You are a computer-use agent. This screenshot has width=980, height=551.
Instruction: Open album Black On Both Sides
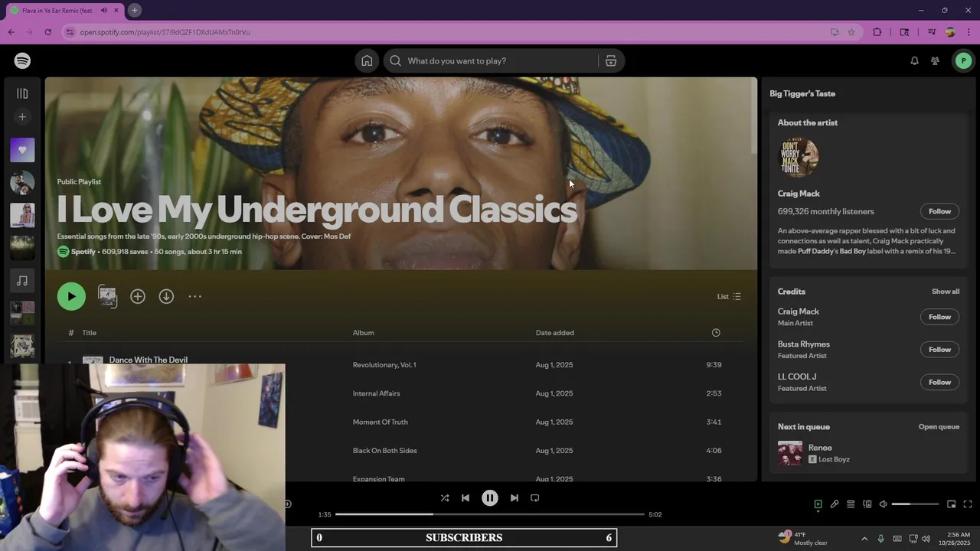pyautogui.click(x=384, y=451)
